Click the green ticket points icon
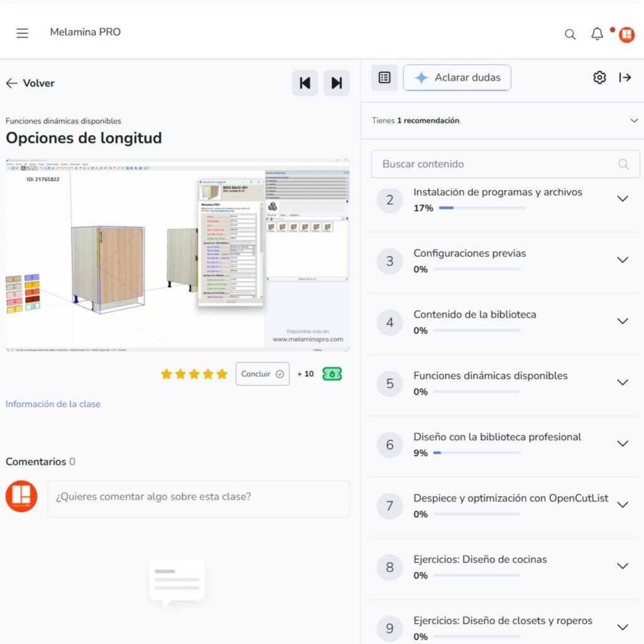Screen dimensions: 644x644 pos(332,374)
